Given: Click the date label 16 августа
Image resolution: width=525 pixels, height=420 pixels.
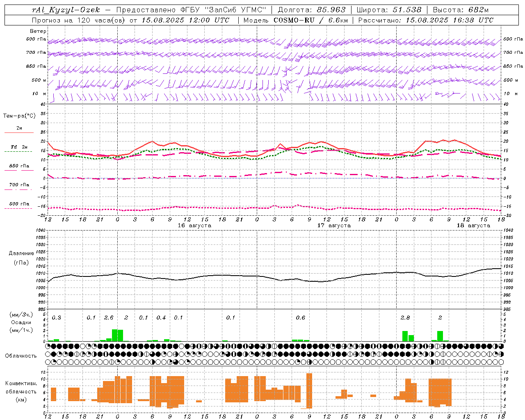Looking at the screenshot, I should (x=194, y=226).
